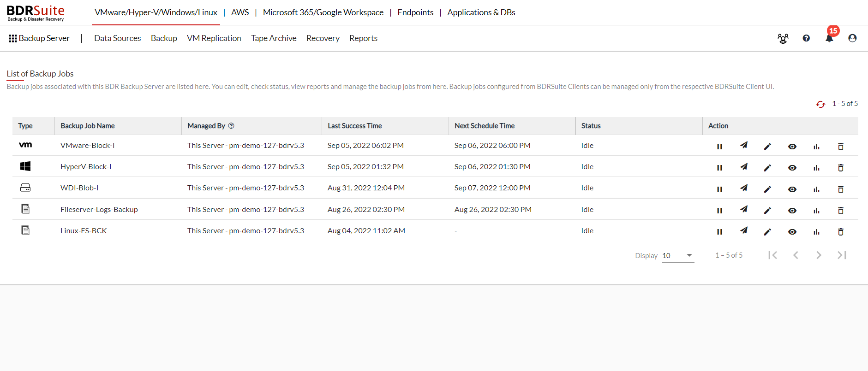Open the Recovery menu

(x=323, y=38)
